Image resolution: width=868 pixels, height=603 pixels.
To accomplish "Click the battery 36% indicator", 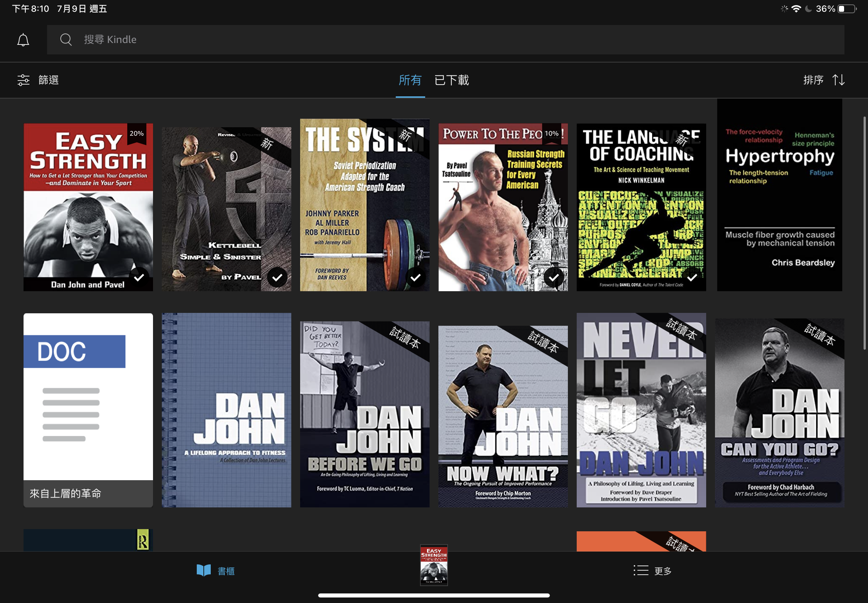I will 836,9.
